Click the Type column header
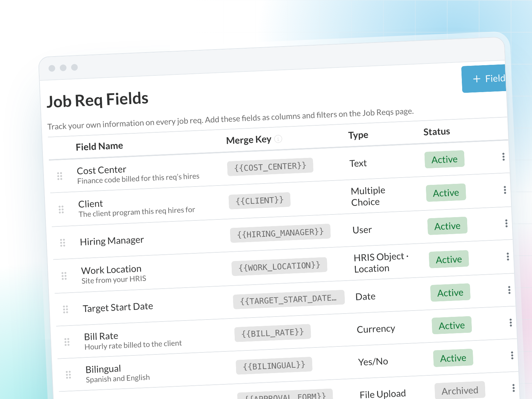Screen dimensions: 532x399 tap(358, 135)
